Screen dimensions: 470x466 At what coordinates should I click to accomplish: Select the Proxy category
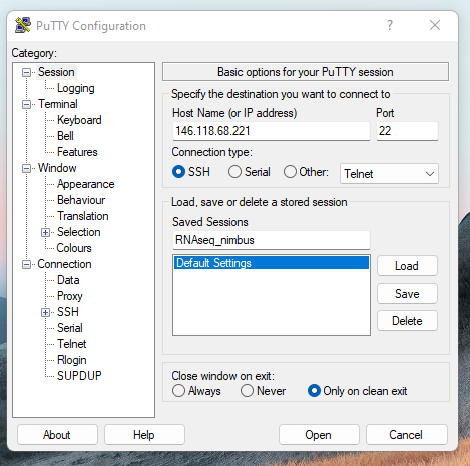[70, 296]
